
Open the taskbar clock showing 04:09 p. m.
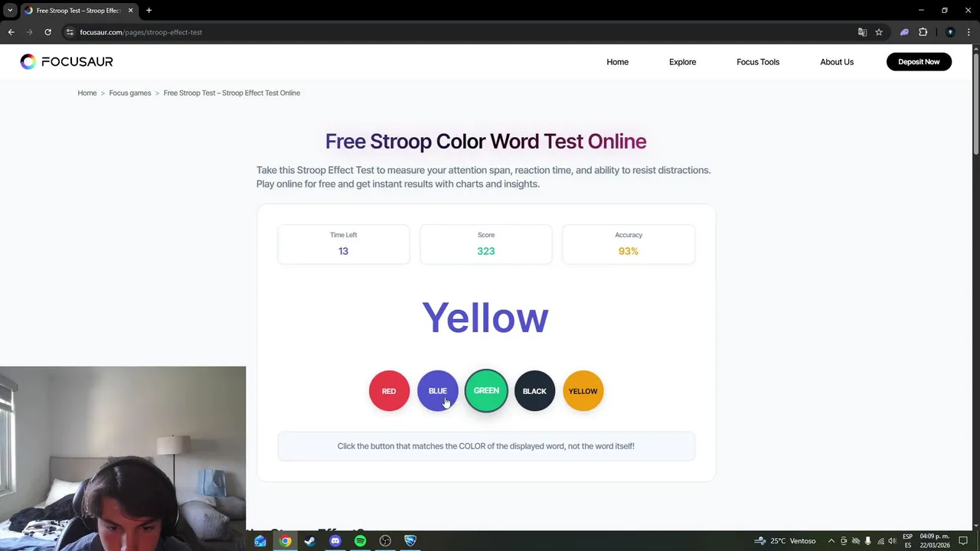[x=935, y=541]
